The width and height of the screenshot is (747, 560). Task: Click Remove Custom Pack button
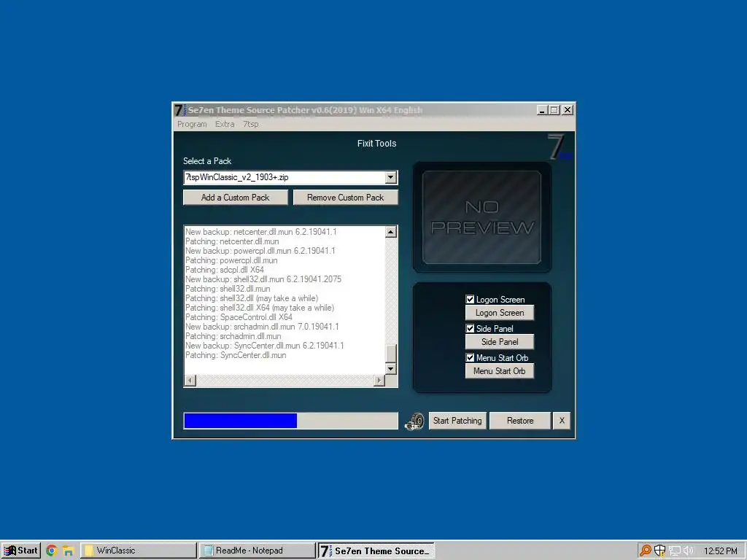click(x=345, y=197)
